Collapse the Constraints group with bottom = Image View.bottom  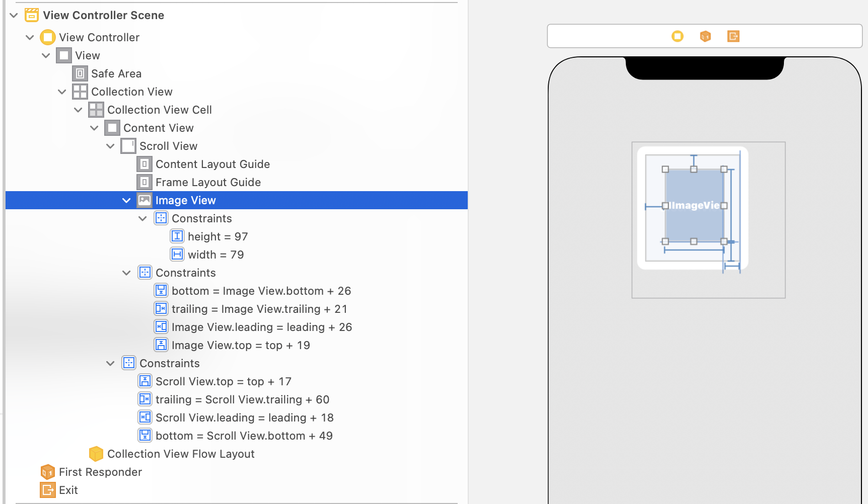pos(127,273)
